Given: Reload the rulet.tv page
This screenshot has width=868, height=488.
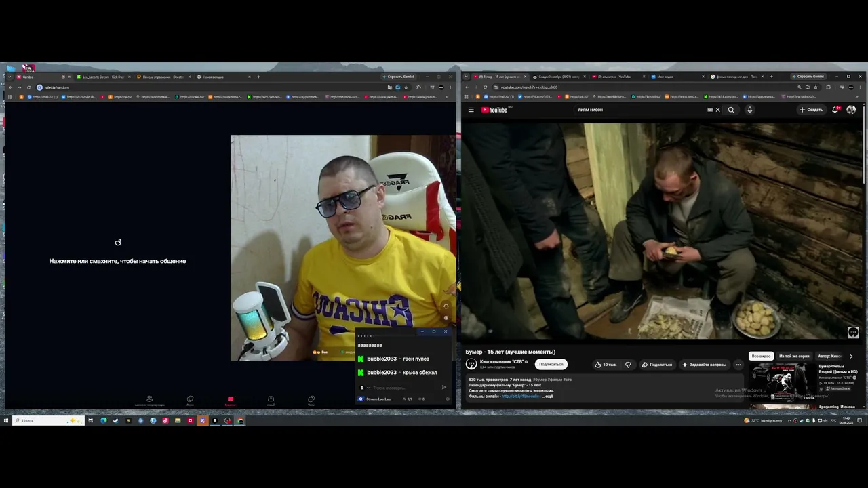Looking at the screenshot, I should (28, 87).
